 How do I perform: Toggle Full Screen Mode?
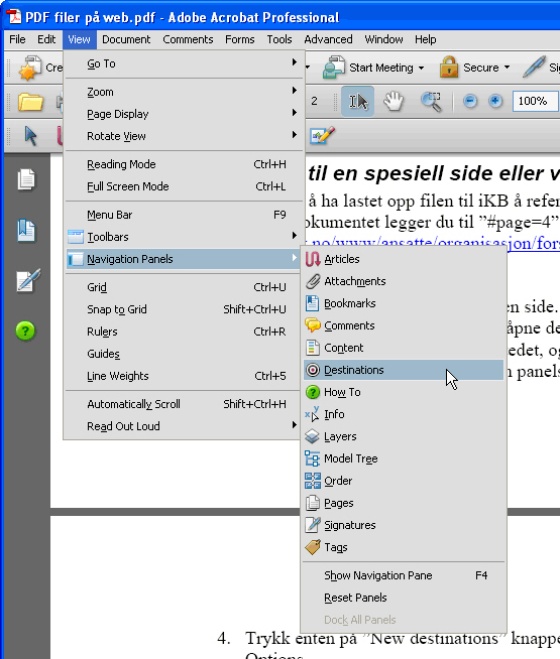(x=184, y=187)
